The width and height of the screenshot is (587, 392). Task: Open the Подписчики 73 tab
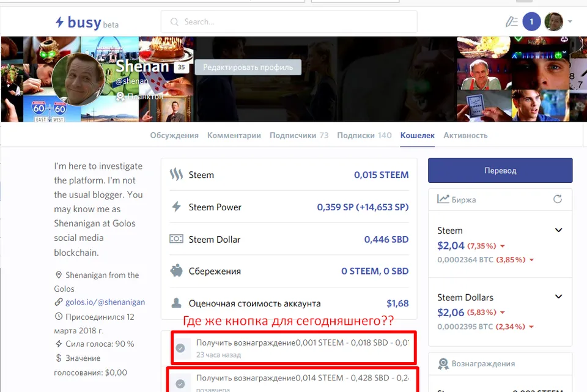click(299, 136)
